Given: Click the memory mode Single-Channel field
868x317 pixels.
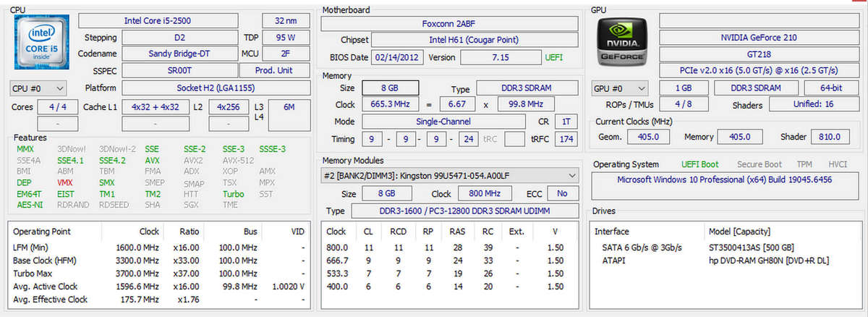Looking at the screenshot, I should point(443,122).
